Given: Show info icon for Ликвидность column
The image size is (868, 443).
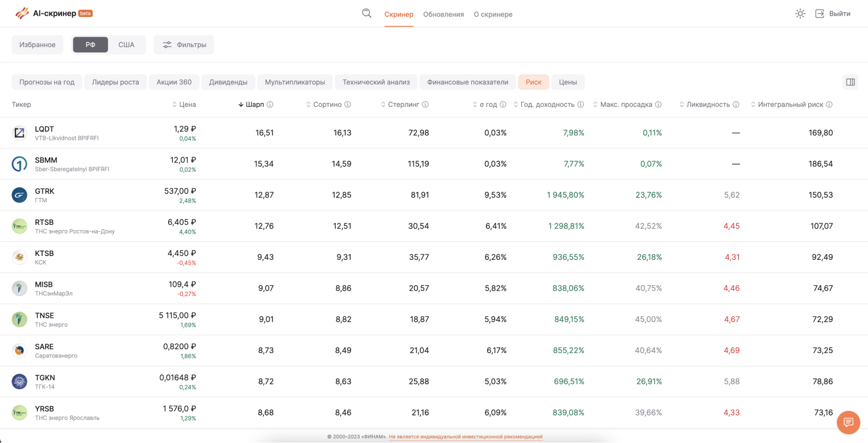Looking at the screenshot, I should (736, 105).
